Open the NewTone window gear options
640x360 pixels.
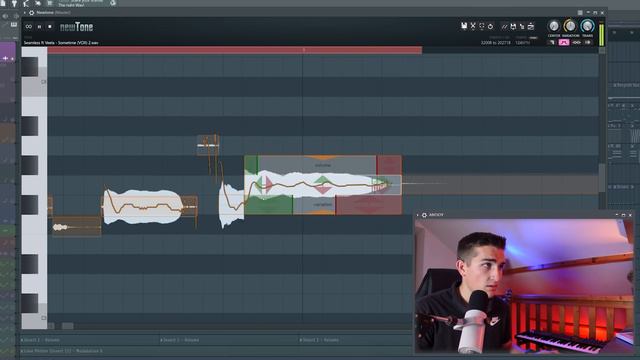point(31,13)
